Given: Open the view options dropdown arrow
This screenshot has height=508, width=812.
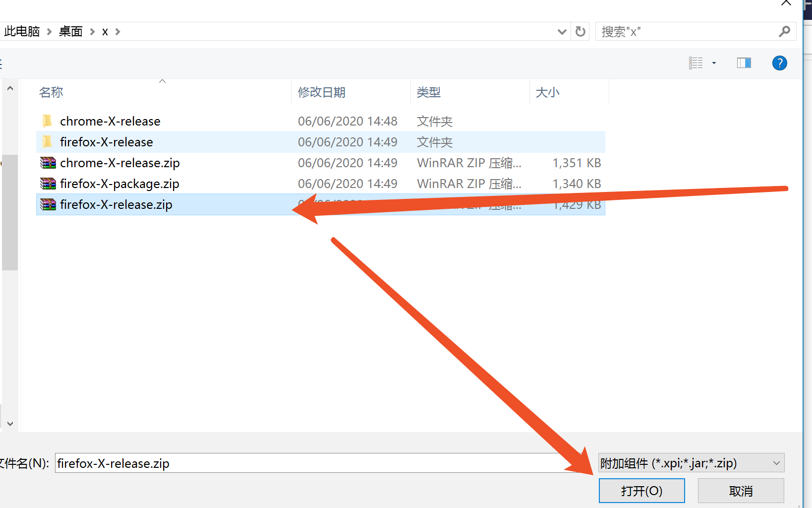Looking at the screenshot, I should pos(714,63).
